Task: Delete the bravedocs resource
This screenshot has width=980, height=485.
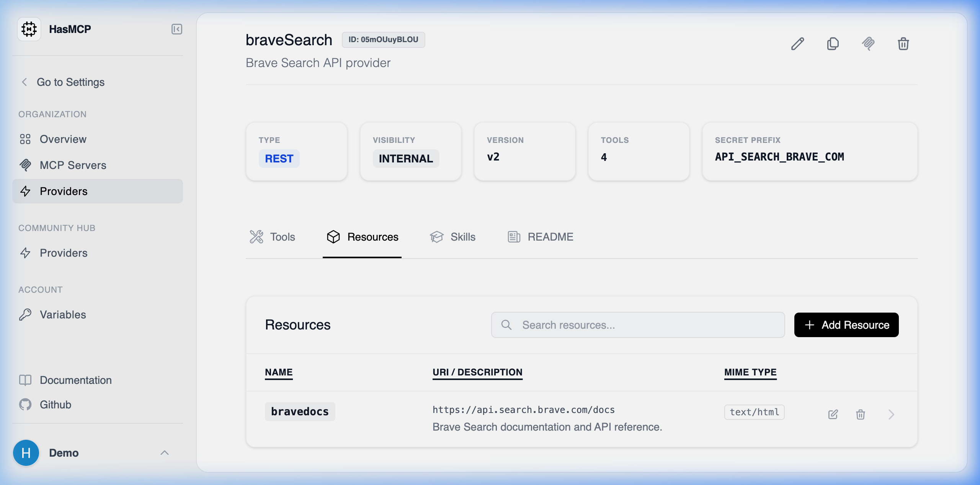Action: click(860, 414)
